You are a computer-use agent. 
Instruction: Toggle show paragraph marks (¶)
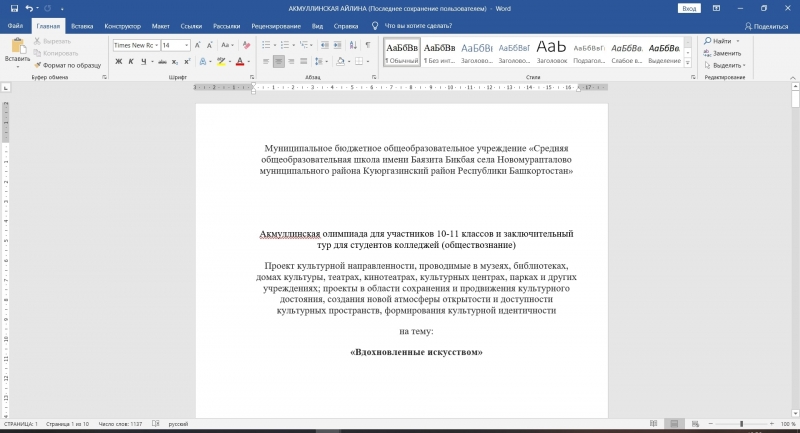368,45
